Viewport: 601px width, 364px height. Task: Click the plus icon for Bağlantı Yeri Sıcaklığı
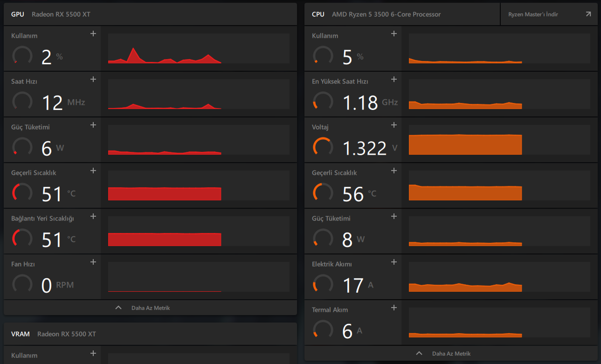point(93,216)
